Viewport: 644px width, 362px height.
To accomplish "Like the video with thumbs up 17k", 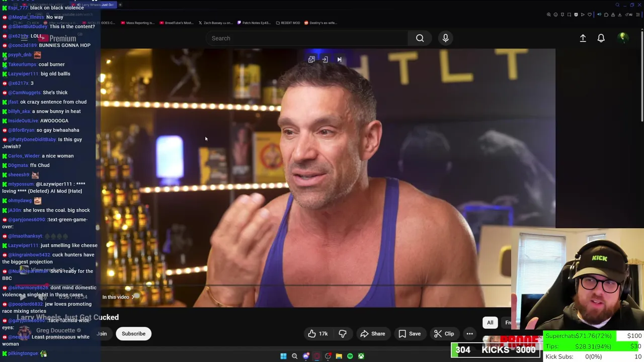I will click(x=318, y=334).
